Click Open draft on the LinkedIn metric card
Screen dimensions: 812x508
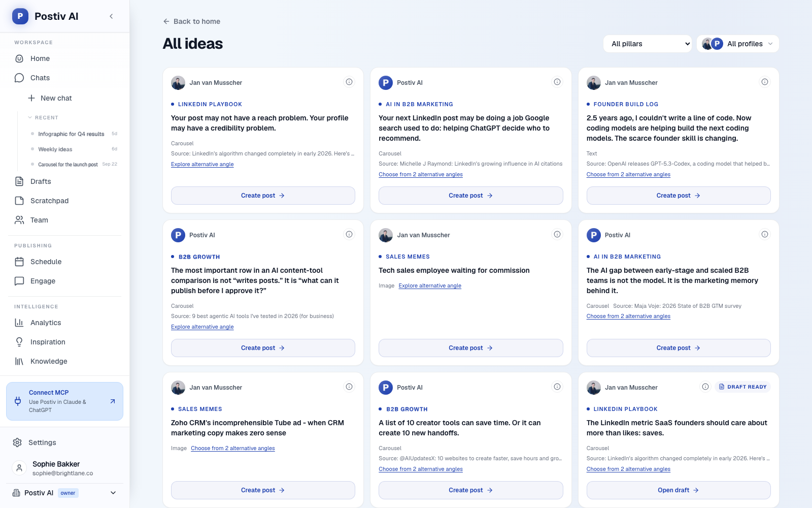(679, 490)
